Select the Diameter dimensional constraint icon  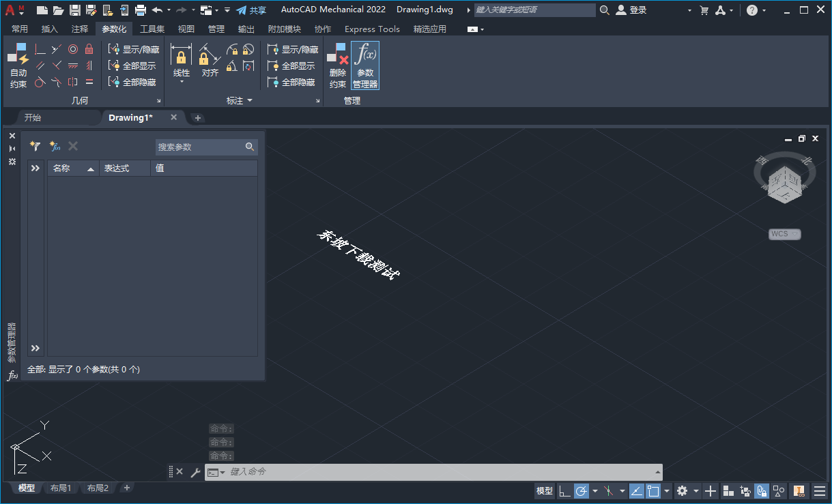click(248, 49)
